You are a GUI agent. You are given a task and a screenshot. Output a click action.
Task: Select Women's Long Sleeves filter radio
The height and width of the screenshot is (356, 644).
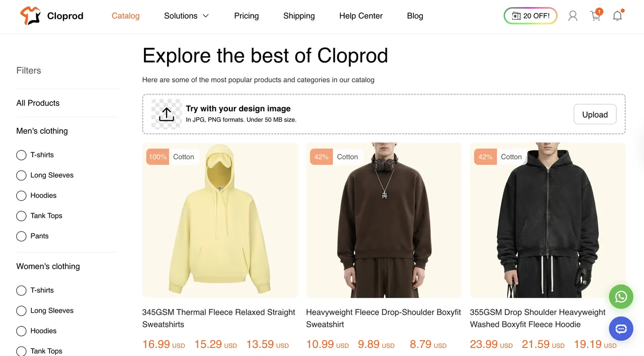click(21, 311)
